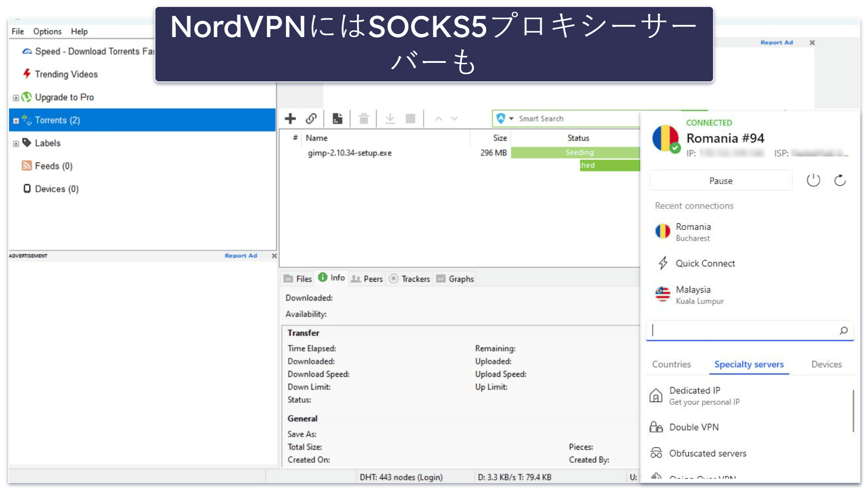The height and width of the screenshot is (488, 868).
Task: Click the download speed status bar entry
Action: (515, 477)
